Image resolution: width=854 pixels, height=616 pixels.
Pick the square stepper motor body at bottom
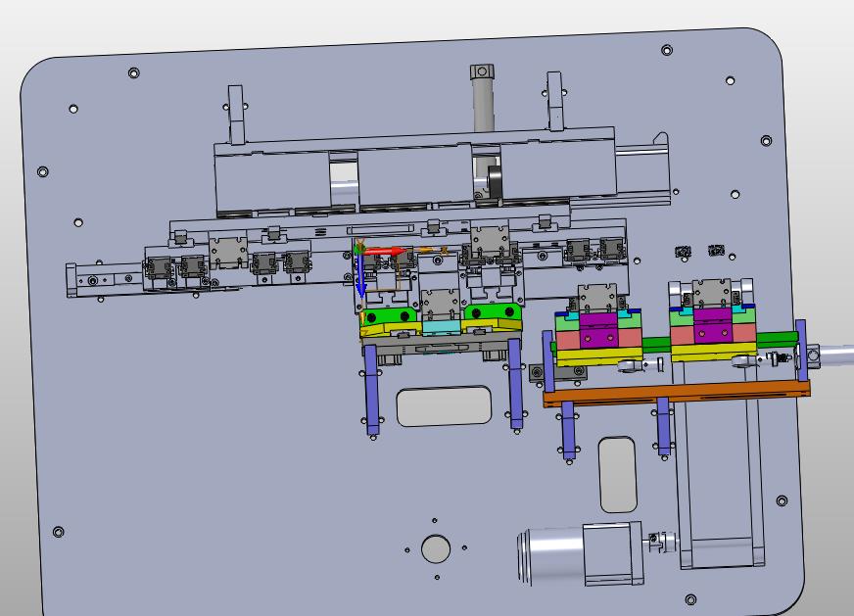point(613,553)
